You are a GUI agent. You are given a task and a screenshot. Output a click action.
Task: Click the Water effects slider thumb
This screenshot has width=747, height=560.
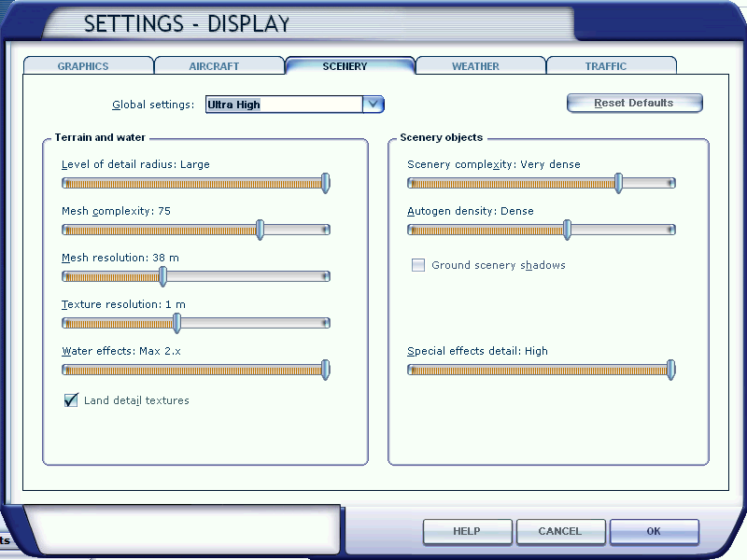coord(325,370)
